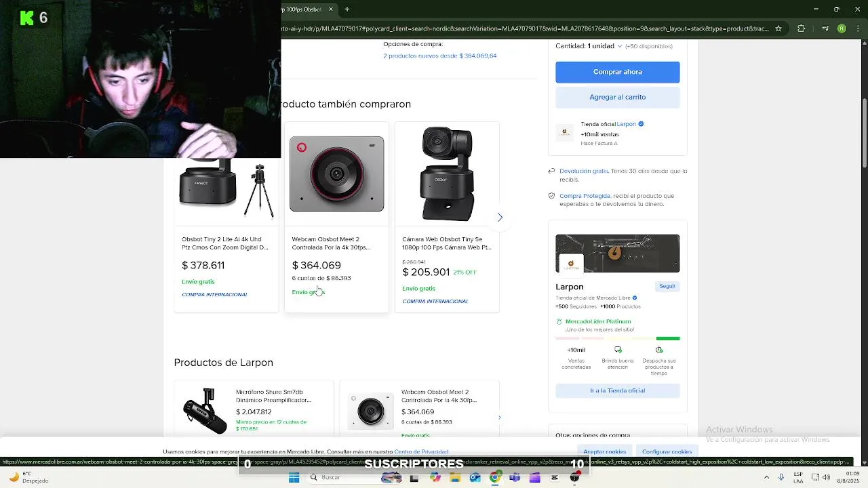This screenshot has height=488, width=868.
Task: Open Webcam Obsbot Meet 2 title in carousel
Action: point(331,243)
